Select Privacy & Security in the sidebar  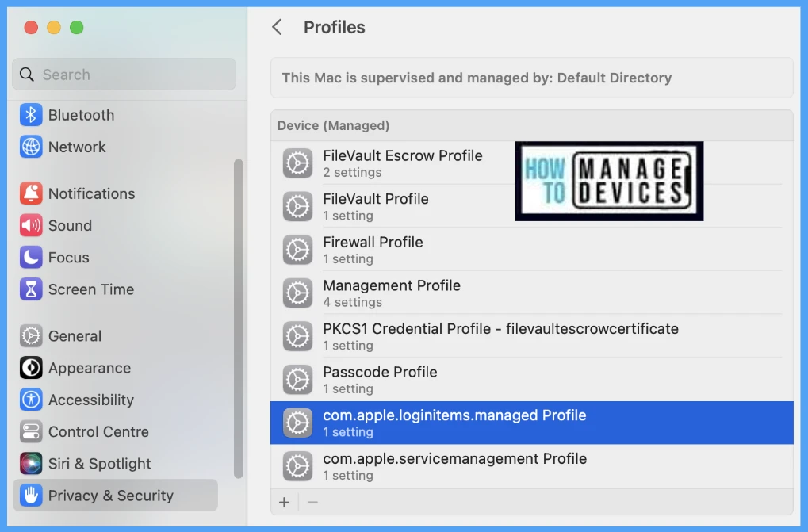pos(111,496)
